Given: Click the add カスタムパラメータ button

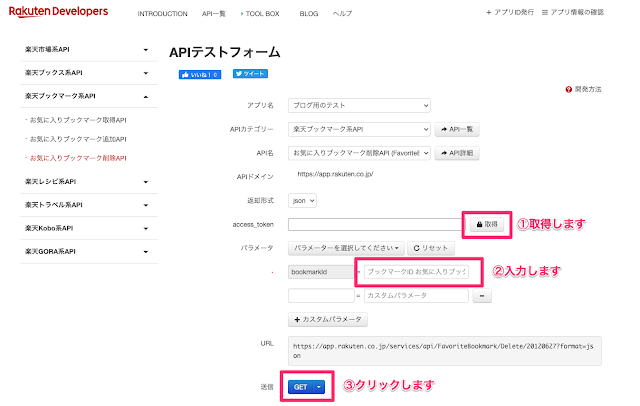Looking at the screenshot, I should 328,319.
